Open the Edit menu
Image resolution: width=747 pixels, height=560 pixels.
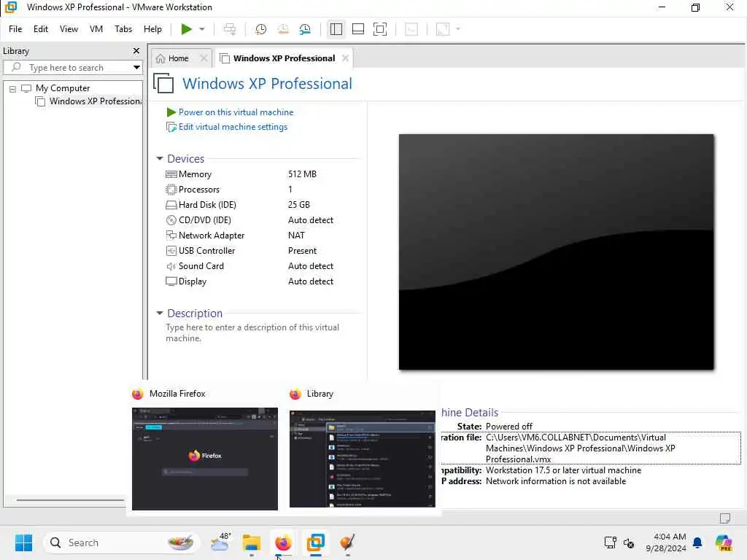click(x=41, y=29)
